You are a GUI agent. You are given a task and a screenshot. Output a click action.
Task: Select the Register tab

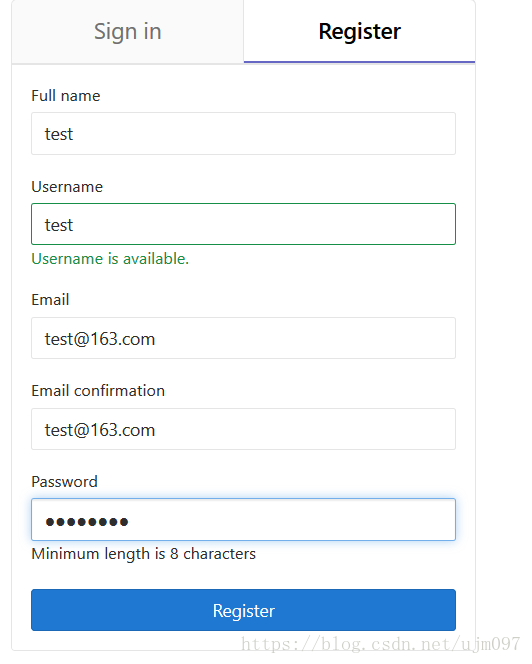[359, 32]
